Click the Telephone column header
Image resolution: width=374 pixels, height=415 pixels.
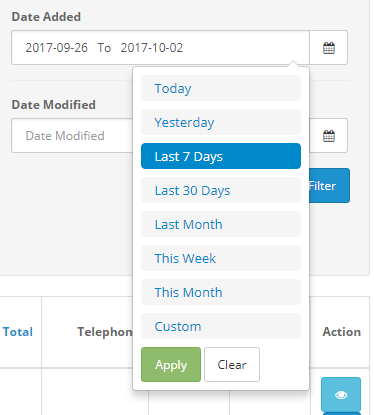[105, 332]
